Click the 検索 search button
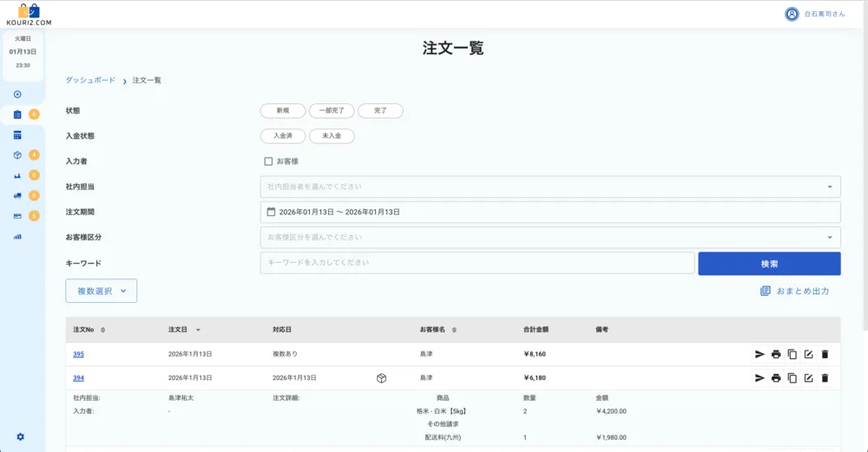 pyautogui.click(x=769, y=264)
